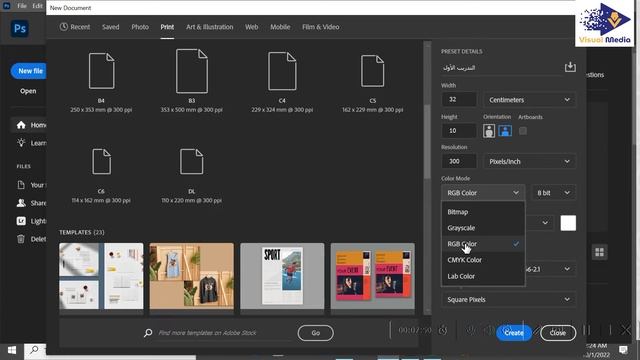640x360 pixels.
Task: Select RGB Color option in list
Action: point(483,244)
